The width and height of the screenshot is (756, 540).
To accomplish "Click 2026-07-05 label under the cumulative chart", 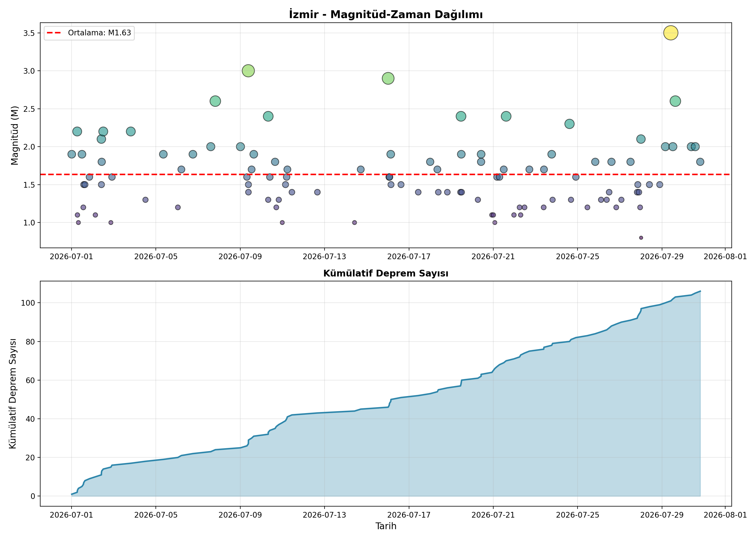I will click(156, 515).
